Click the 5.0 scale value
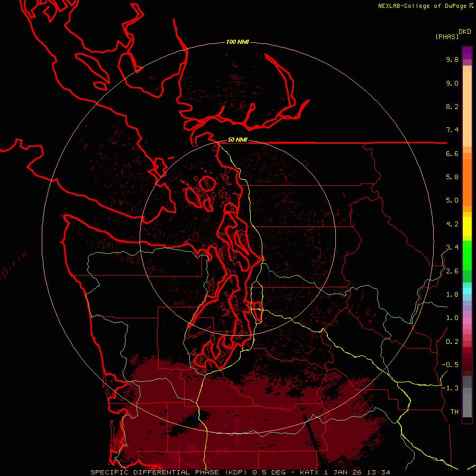 pos(452,200)
